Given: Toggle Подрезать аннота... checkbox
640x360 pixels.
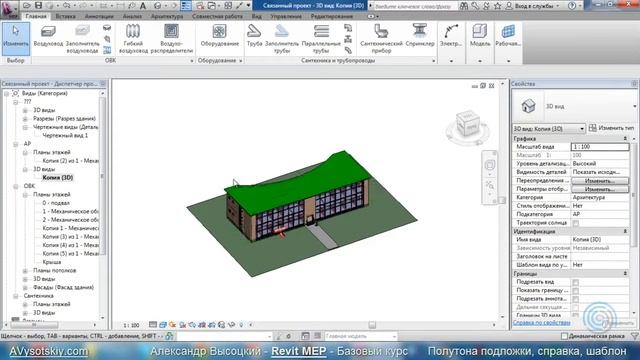Looking at the screenshot, I should (x=576, y=299).
